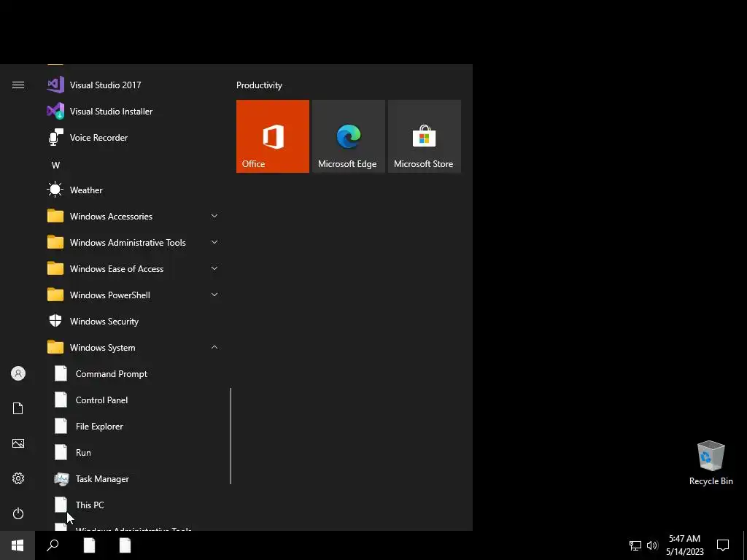Click the Start app list scrollbar
The width and height of the screenshot is (747, 560).
[x=231, y=436]
